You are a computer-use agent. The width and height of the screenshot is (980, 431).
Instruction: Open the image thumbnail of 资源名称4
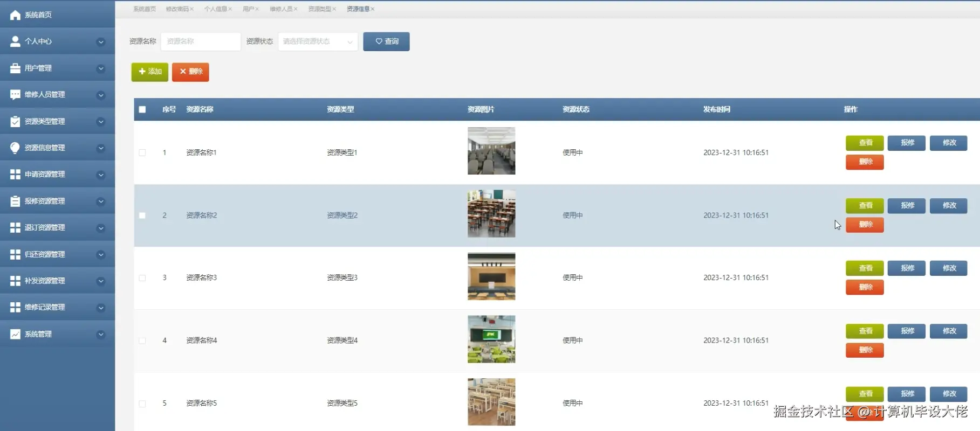pos(491,339)
